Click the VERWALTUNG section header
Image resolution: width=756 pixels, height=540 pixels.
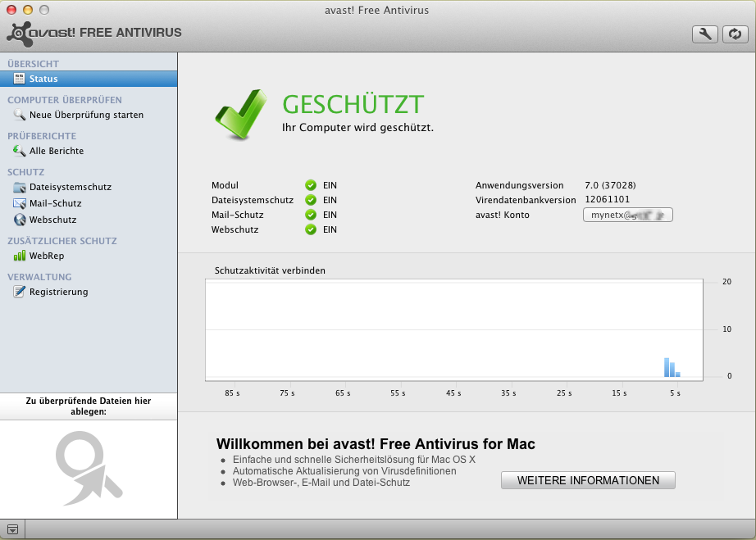(x=39, y=277)
